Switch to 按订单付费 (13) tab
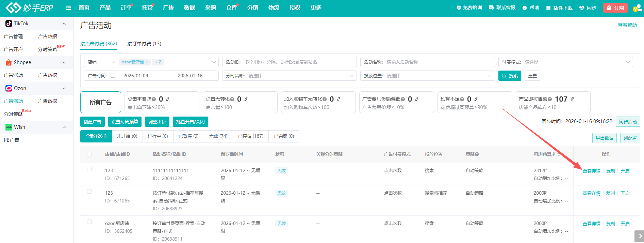 (144, 44)
